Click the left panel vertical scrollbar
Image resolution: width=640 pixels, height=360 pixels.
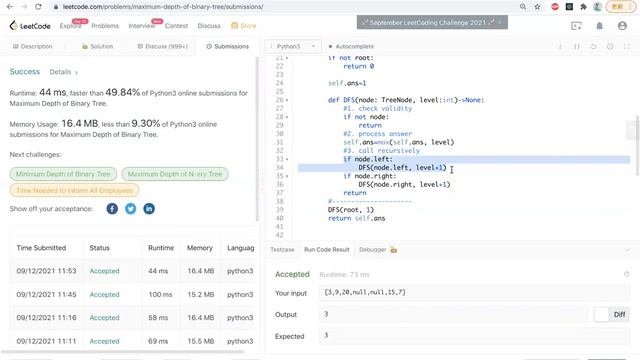(257, 139)
